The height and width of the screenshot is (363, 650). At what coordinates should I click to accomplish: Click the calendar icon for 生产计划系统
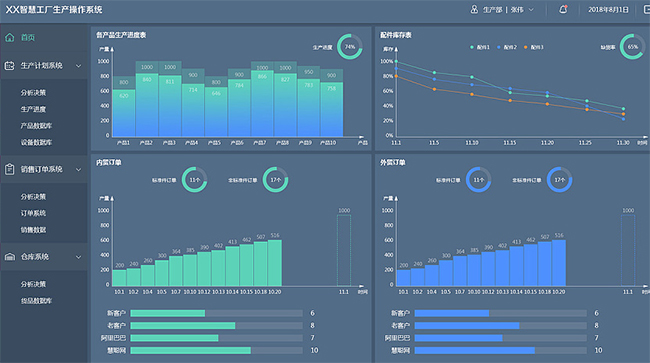click(10, 65)
